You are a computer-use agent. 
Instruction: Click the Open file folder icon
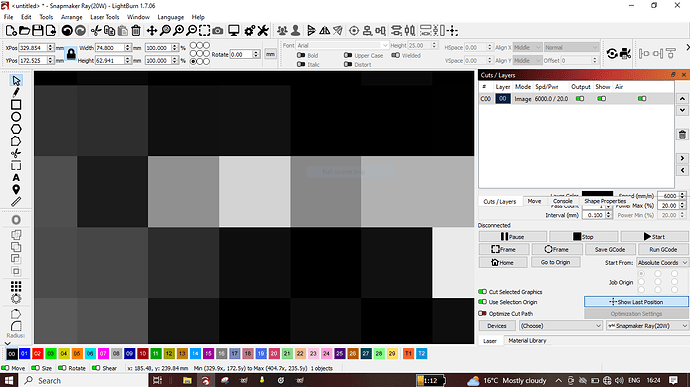(25, 30)
